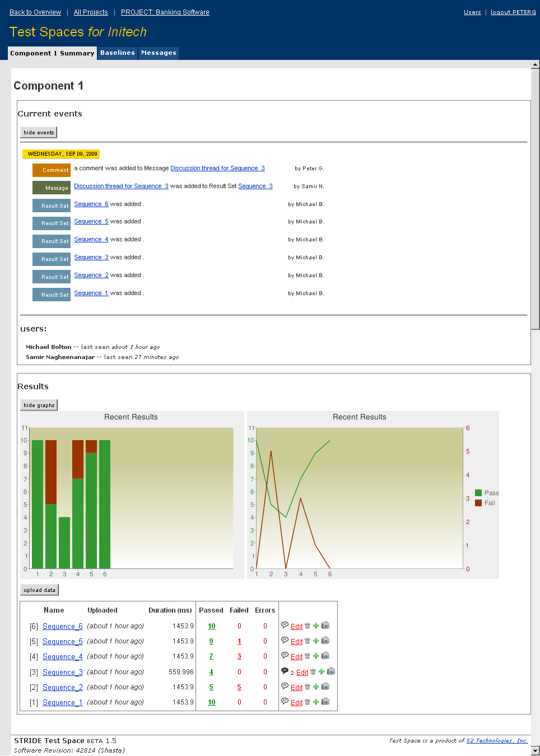Click green plus icon for Sequence_4
The width and height of the screenshot is (540, 756).
point(316,656)
